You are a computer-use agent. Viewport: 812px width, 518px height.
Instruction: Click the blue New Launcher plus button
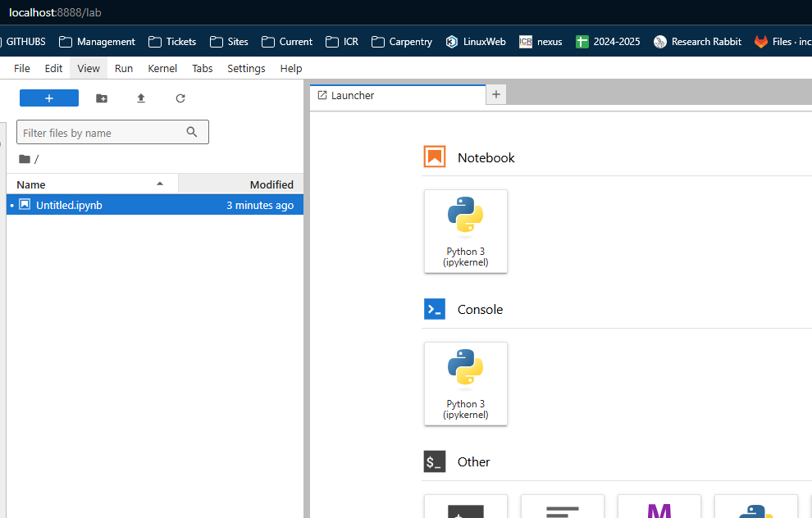[49, 98]
